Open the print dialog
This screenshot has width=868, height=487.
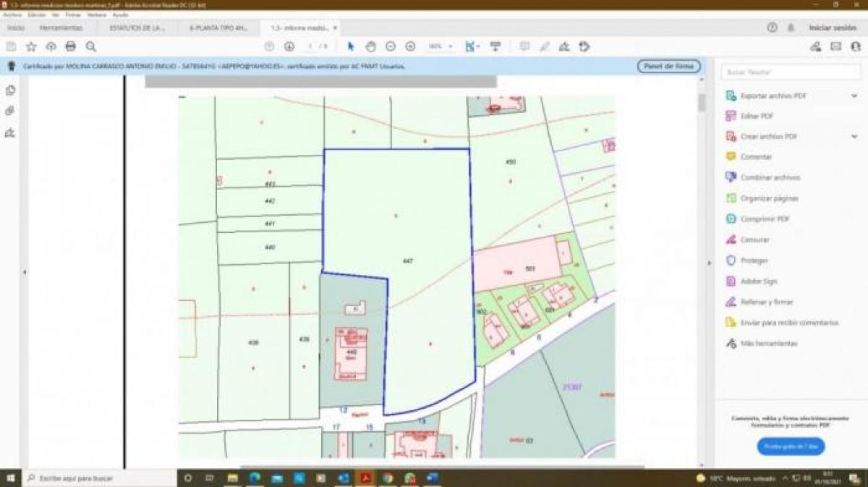[70, 46]
